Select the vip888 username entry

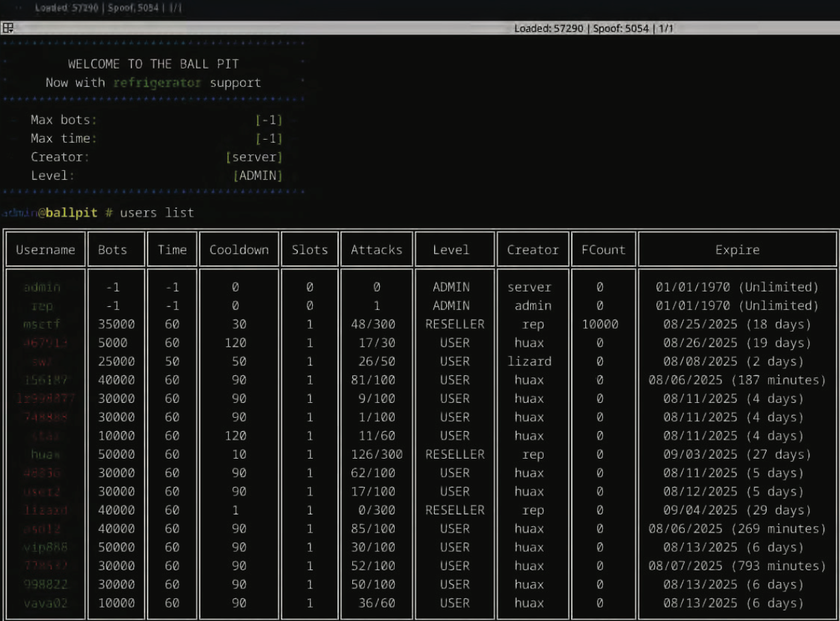point(45,547)
